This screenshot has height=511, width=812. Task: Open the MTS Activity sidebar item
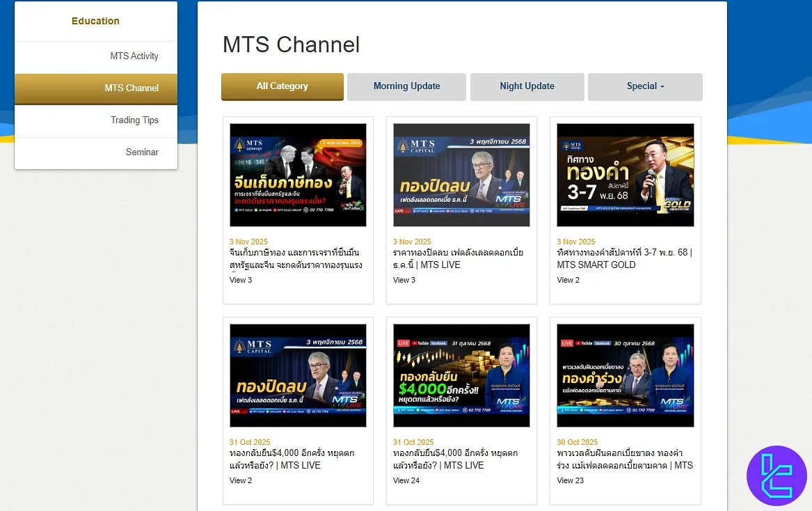(x=134, y=56)
